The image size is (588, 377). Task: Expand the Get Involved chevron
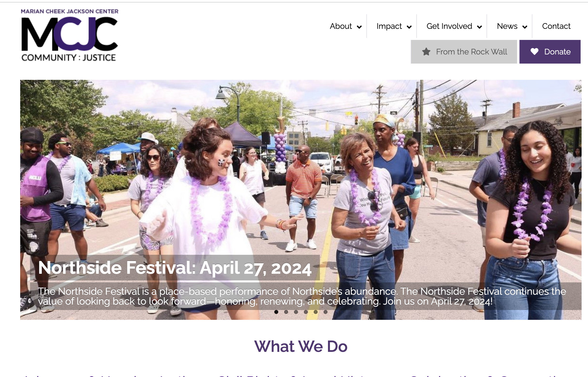click(x=479, y=27)
